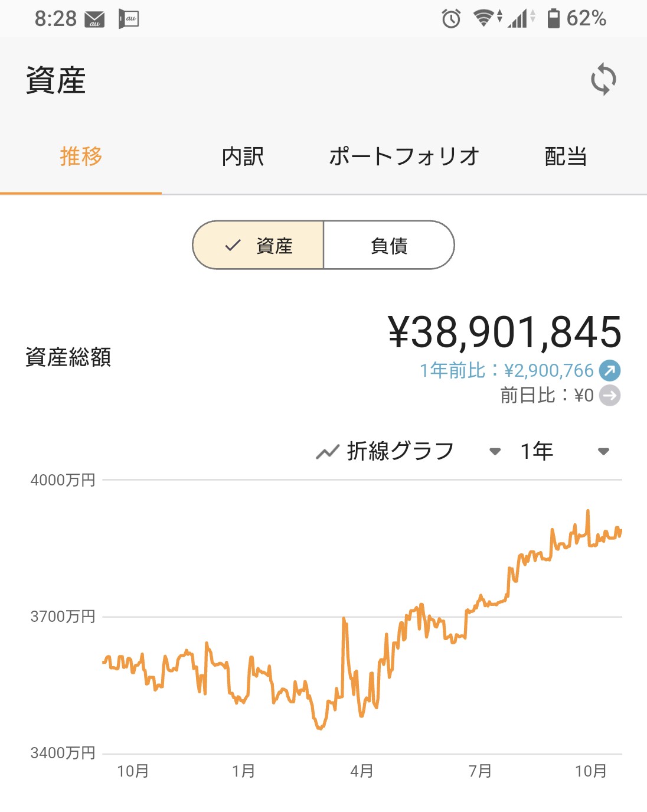Go to the 配当 tab
Viewport: 647px width, 812px height.
tap(566, 156)
